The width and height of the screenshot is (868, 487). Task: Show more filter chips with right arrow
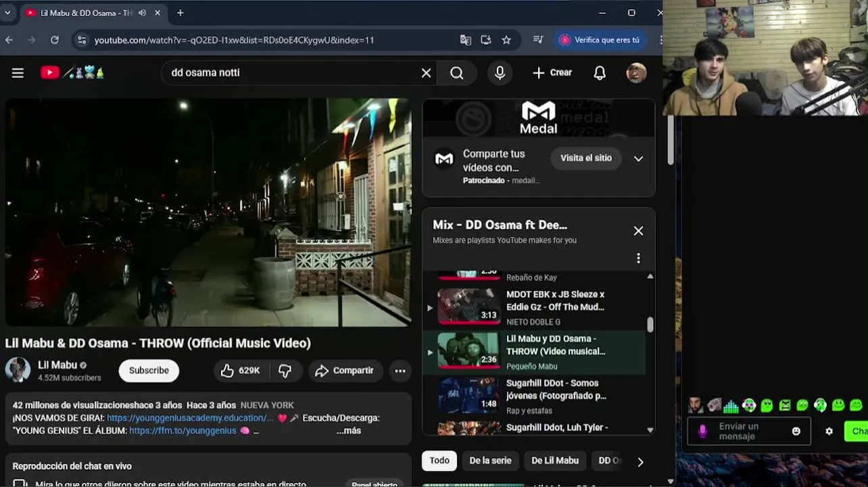click(640, 462)
